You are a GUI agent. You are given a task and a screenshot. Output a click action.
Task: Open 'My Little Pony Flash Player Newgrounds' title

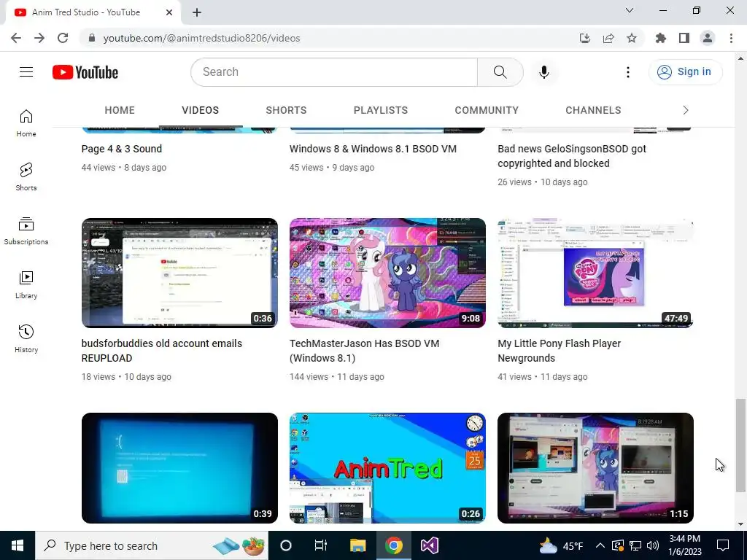[560, 351]
